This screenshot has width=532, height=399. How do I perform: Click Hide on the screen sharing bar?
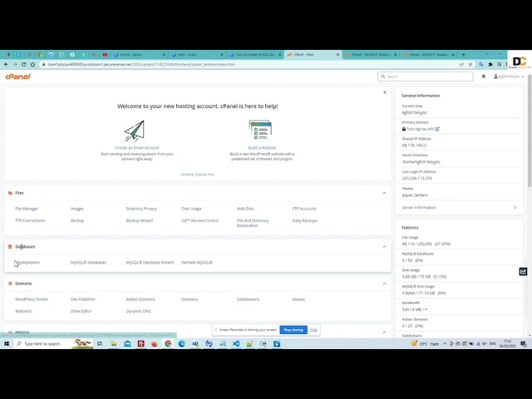pos(314,330)
